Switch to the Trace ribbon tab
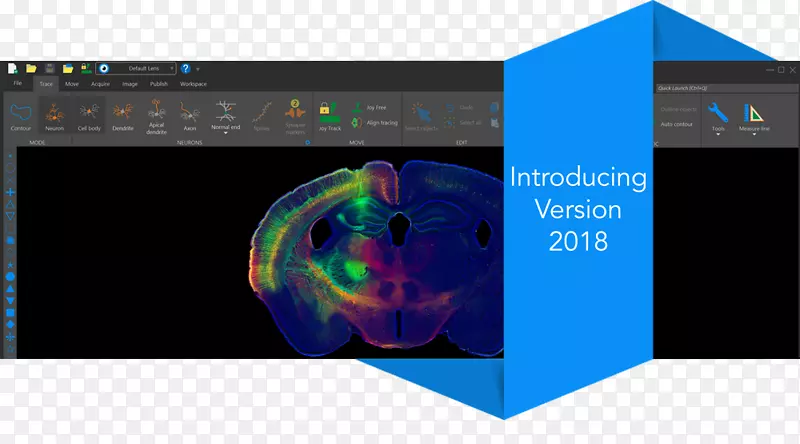This screenshot has height=444, width=800. [x=46, y=84]
